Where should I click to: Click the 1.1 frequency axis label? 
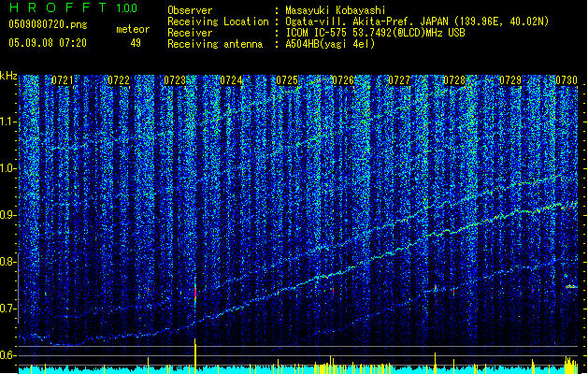point(8,122)
